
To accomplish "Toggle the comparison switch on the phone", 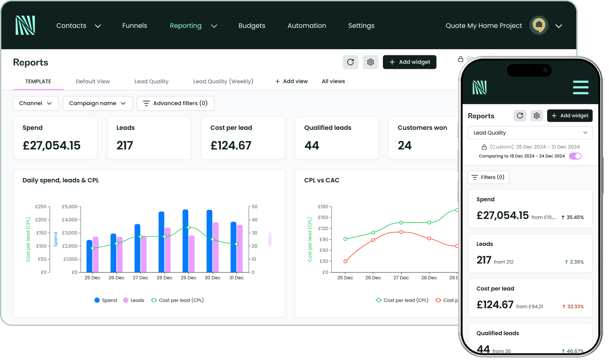I will tap(575, 156).
